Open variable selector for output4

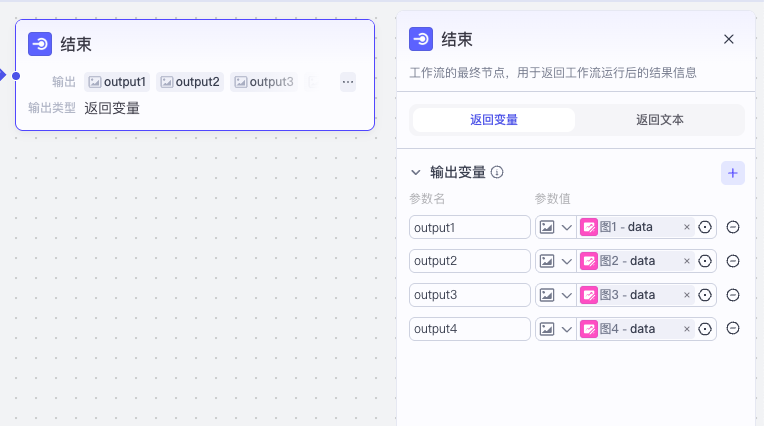coord(705,329)
